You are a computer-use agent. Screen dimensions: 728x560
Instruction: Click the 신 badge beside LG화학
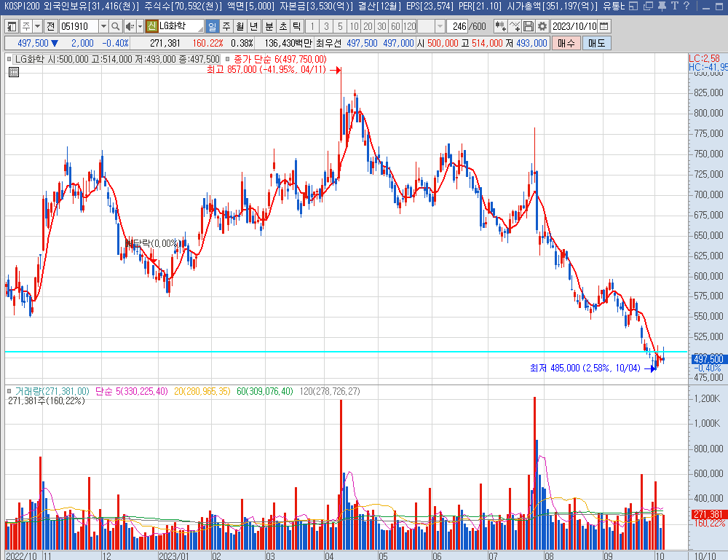[152, 26]
